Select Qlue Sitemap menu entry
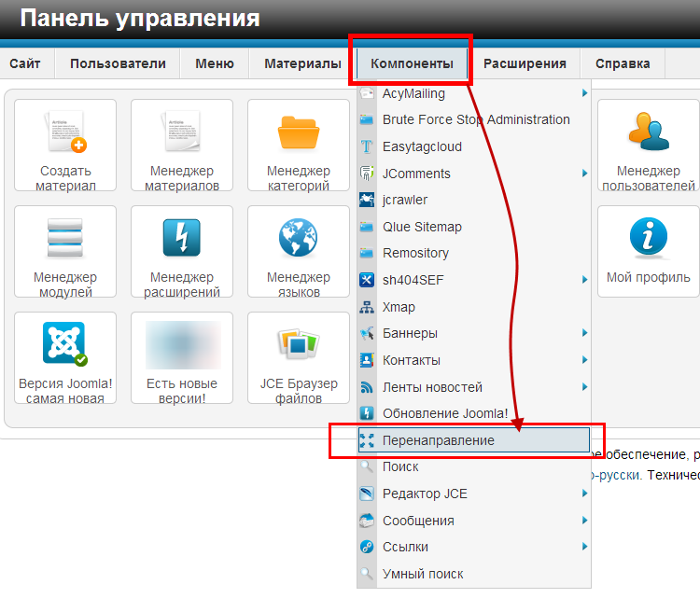The height and width of the screenshot is (612, 700). (x=474, y=227)
